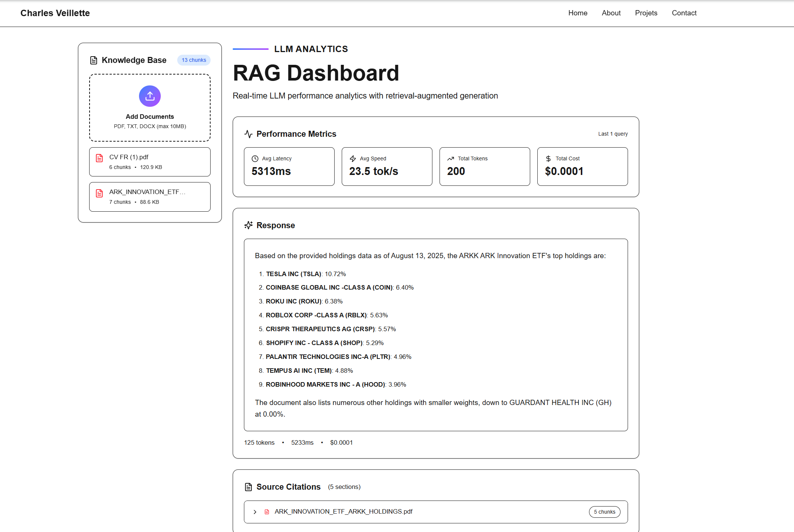794x532 pixels.
Task: Click the sparkle icon next to Response
Action: (x=248, y=225)
